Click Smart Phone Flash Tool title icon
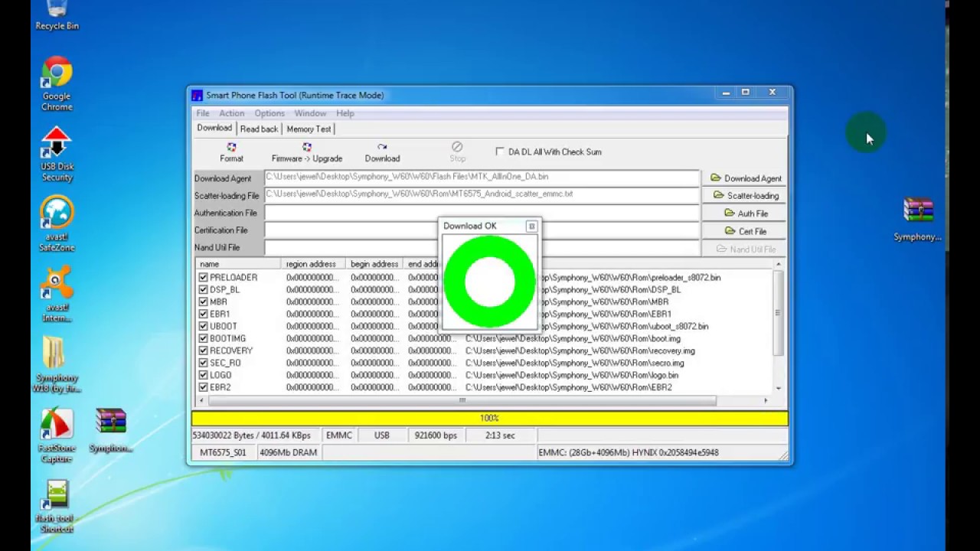 (198, 96)
